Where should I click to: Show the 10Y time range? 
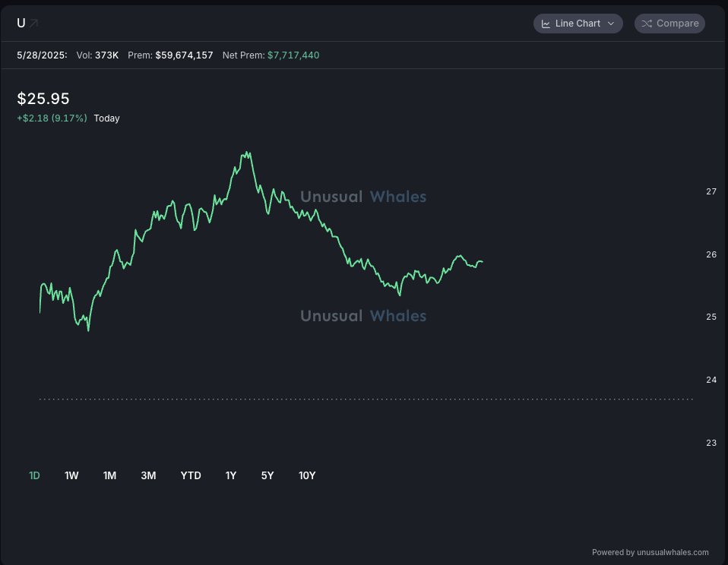[307, 475]
